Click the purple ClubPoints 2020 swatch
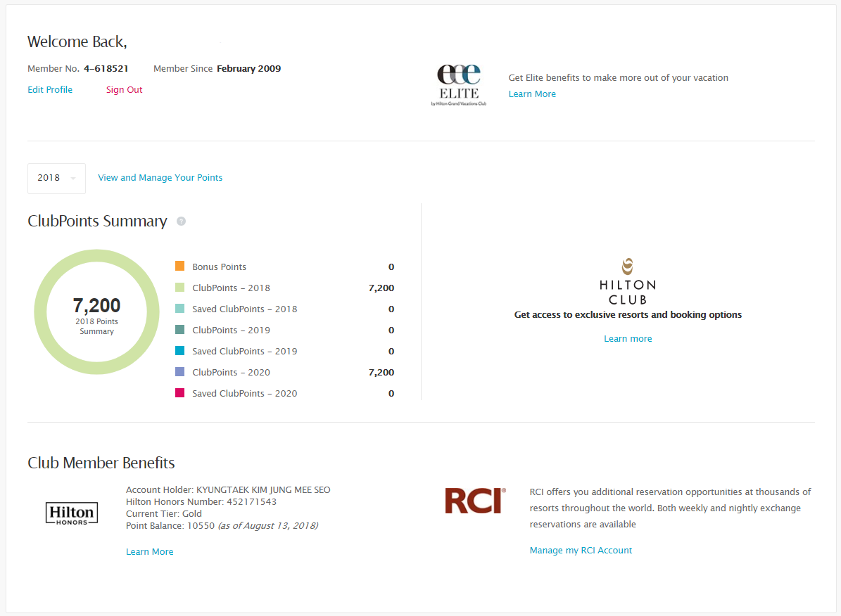Viewport: 841px width, 616px height. click(179, 371)
